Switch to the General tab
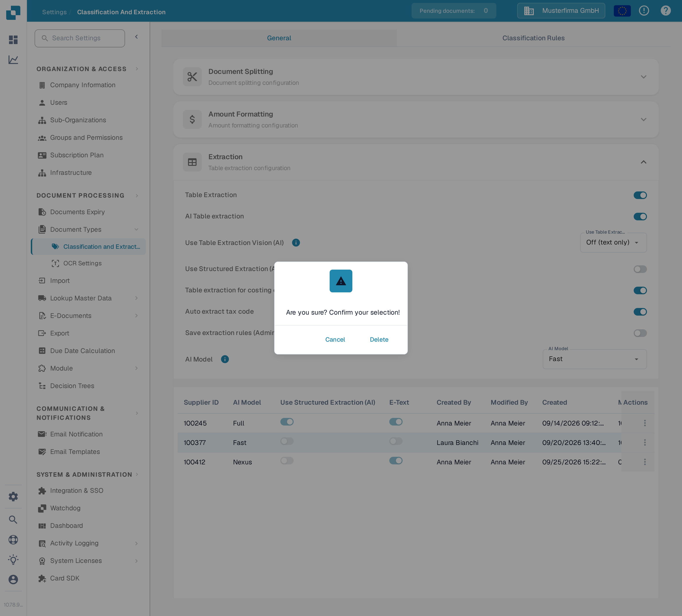 279,38
